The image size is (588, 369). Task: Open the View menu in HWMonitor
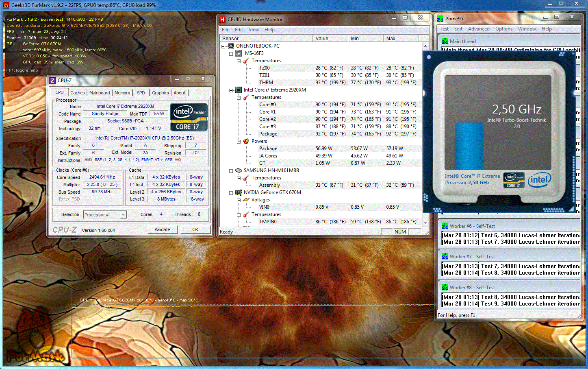pos(254,30)
